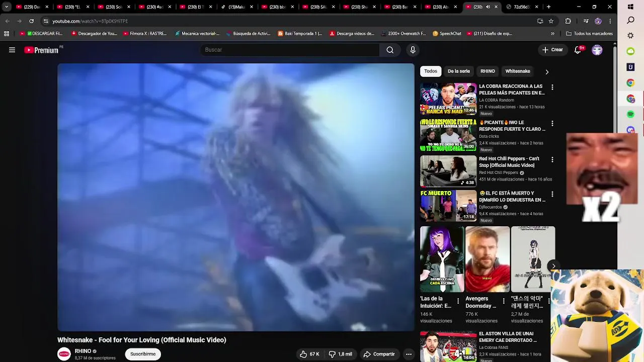Screen dimensions: 644x362
Task: Click the page vertical scrollbar
Action: pos(614,201)
